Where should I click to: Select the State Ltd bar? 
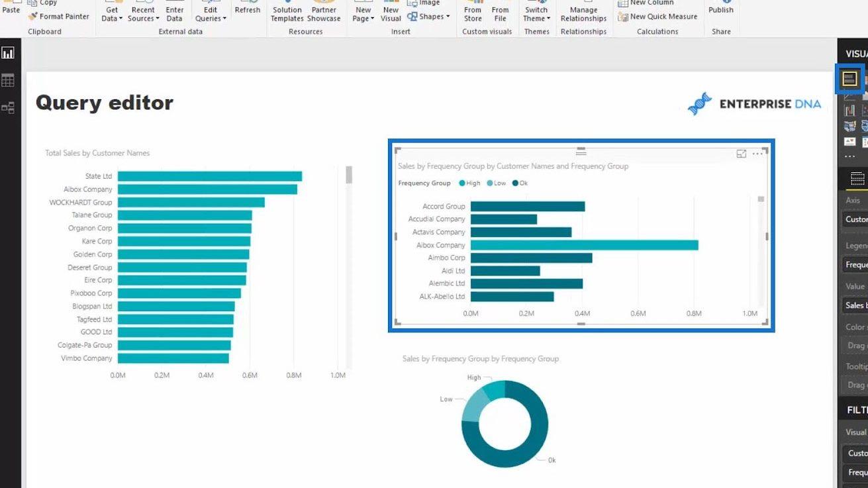point(209,176)
